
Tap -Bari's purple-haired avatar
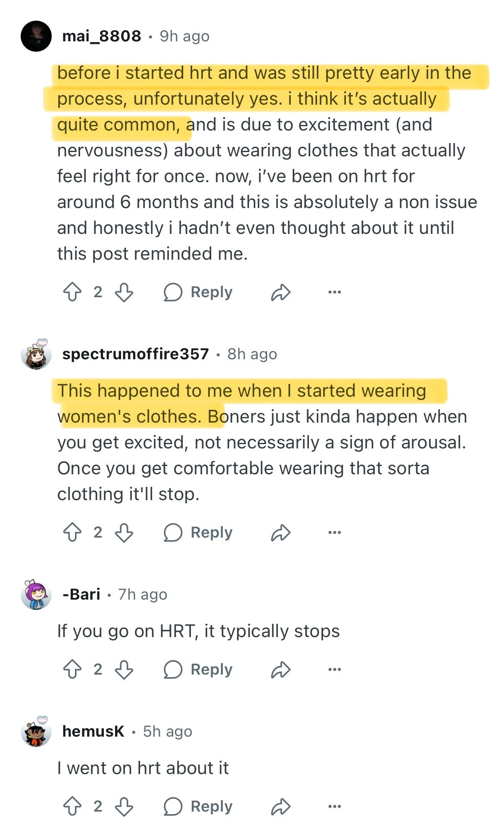(36, 594)
